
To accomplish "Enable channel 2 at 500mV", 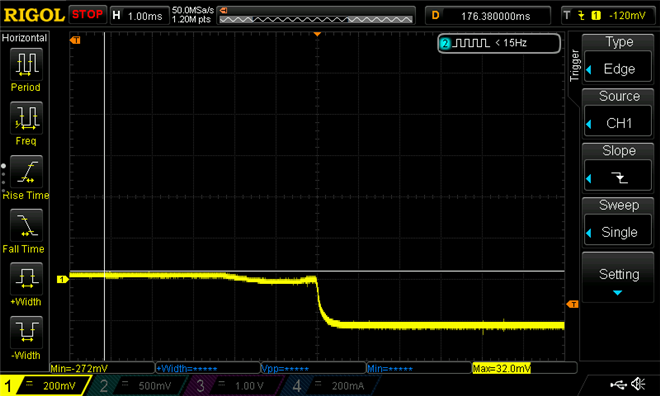I will click(x=138, y=385).
